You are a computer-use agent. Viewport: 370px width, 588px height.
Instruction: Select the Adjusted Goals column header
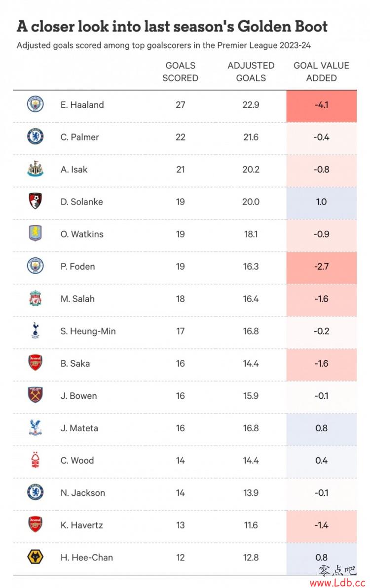(x=251, y=71)
